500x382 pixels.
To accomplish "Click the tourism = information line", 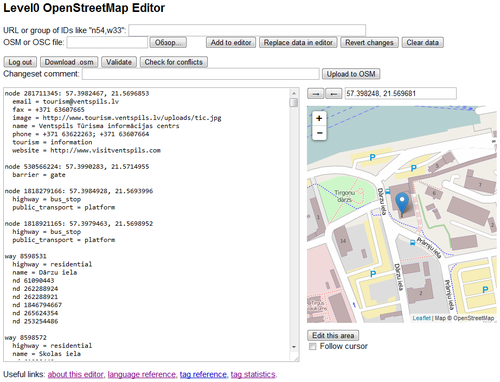I will point(52,142).
